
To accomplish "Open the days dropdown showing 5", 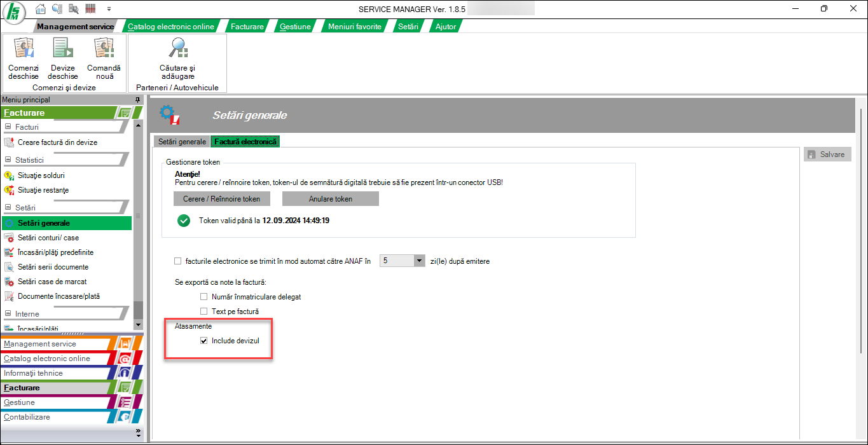I will click(419, 261).
